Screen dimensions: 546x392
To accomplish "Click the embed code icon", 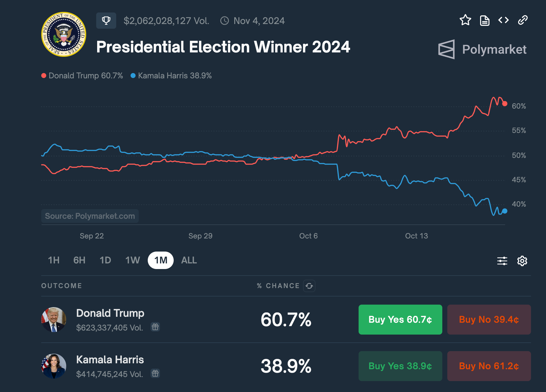I will click(504, 20).
